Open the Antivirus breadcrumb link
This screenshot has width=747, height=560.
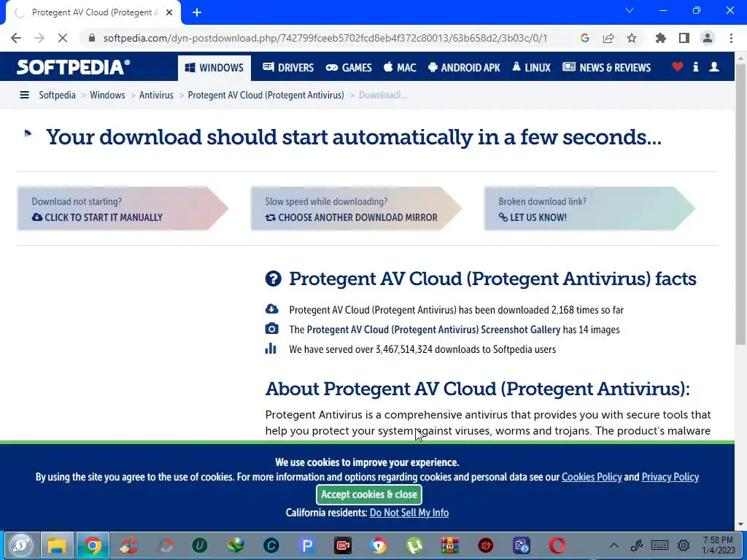click(x=156, y=96)
